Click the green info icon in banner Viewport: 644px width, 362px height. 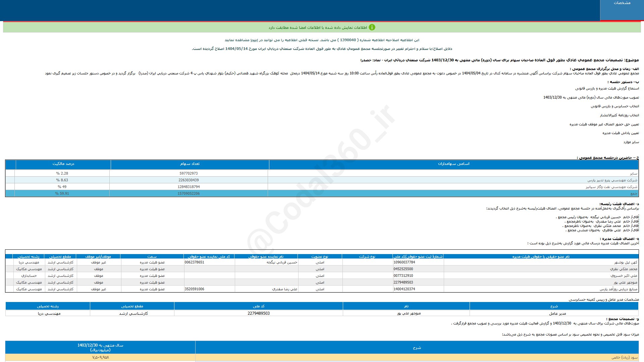[372, 27]
